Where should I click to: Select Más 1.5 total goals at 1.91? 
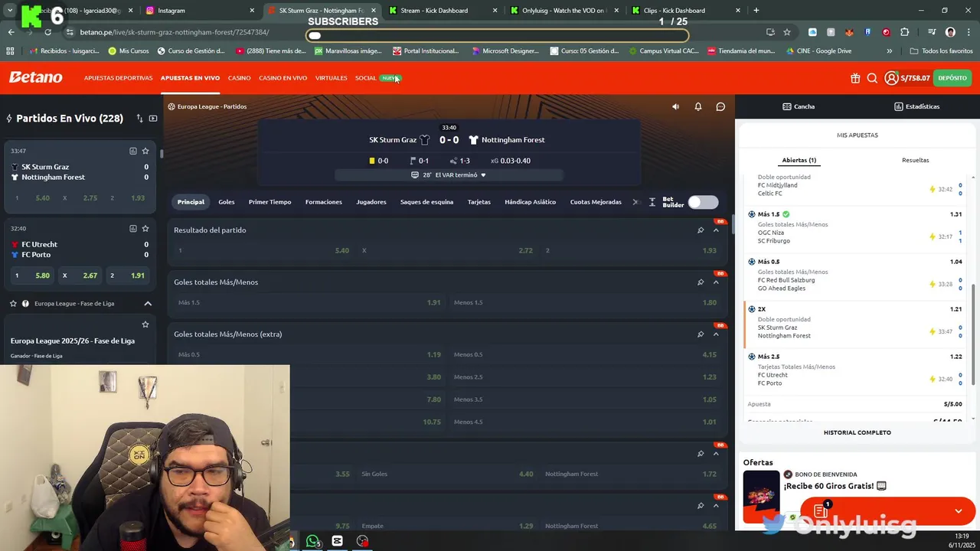tap(309, 302)
